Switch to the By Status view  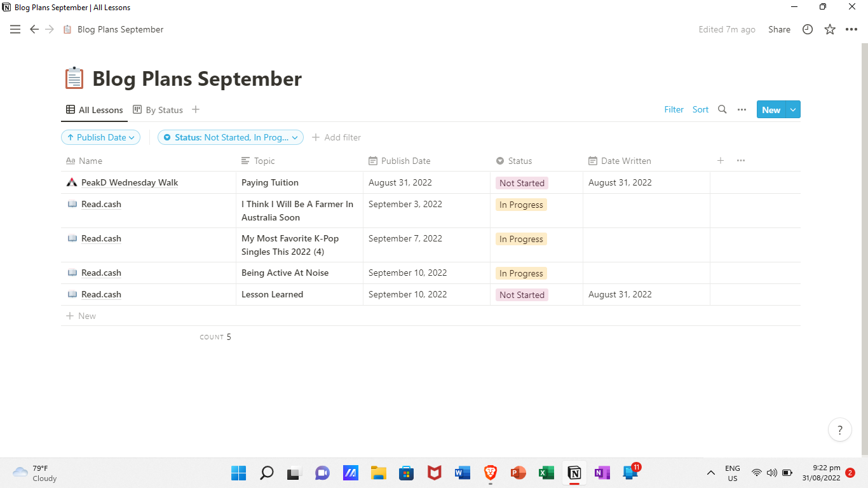[x=158, y=110]
